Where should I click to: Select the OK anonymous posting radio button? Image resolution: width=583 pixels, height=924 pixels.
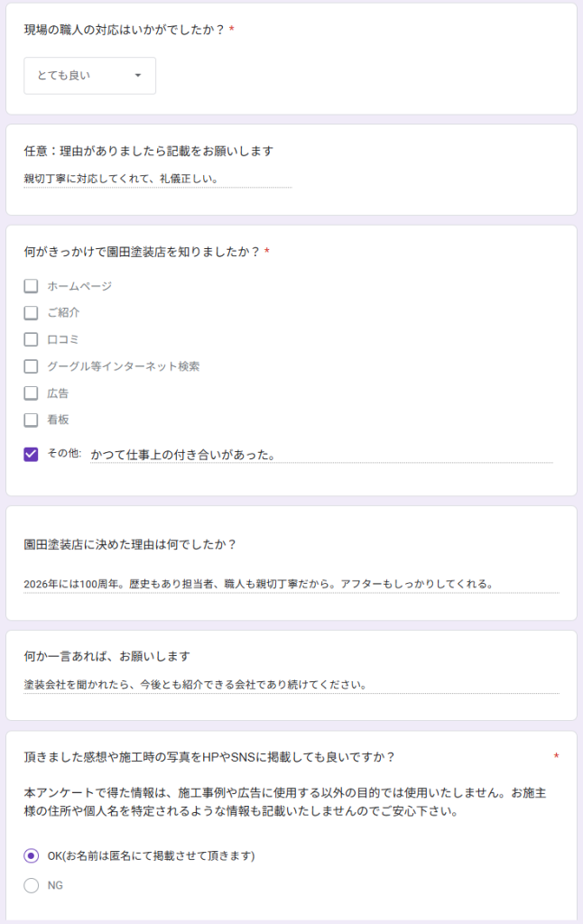pyautogui.click(x=31, y=855)
